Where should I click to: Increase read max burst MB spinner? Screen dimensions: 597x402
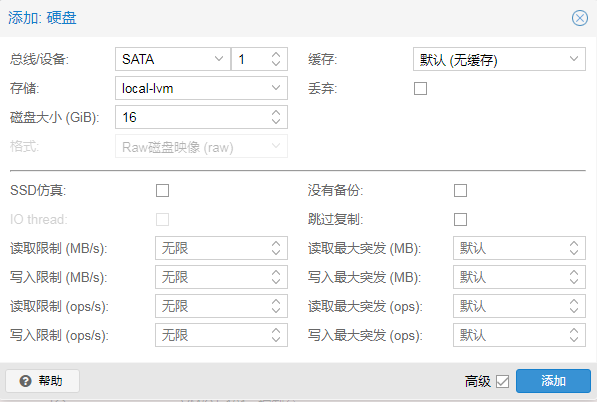pos(574,244)
